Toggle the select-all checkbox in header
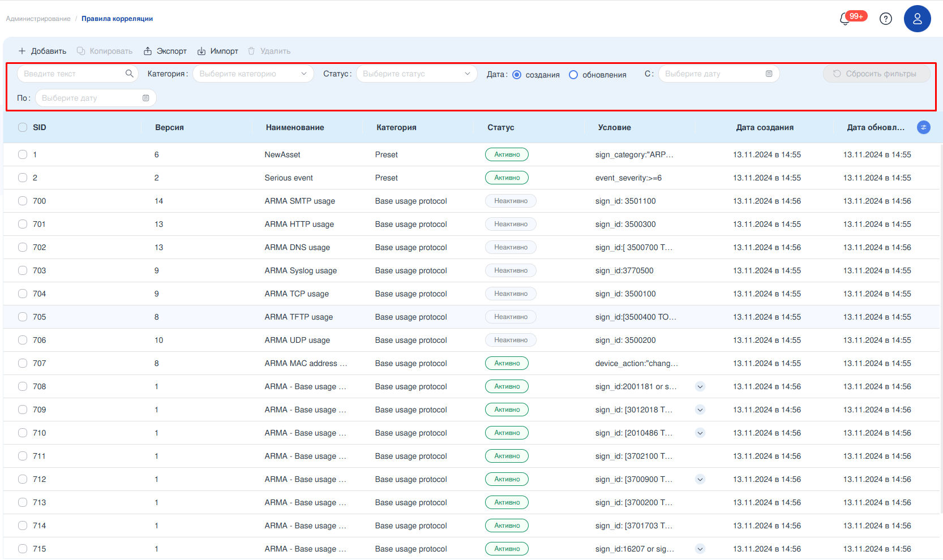The width and height of the screenshot is (943, 560). coord(23,127)
